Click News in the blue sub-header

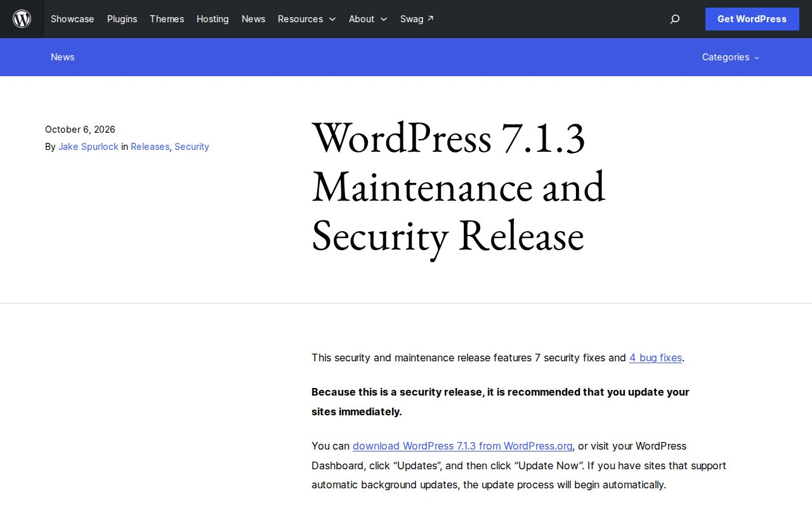(63, 57)
